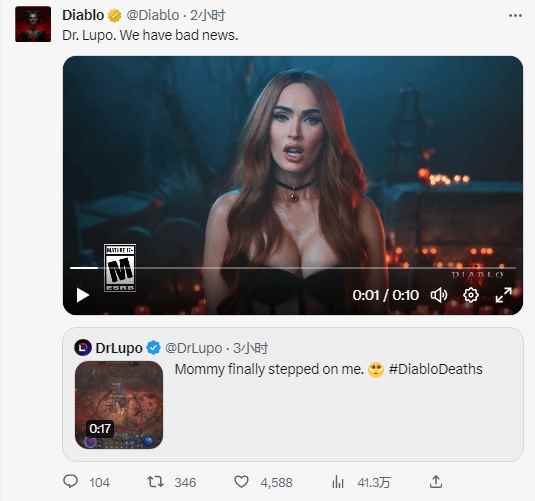The height and width of the screenshot is (501, 535).
Task: Follow the #DiabloDeaths hashtag
Action: (x=436, y=369)
